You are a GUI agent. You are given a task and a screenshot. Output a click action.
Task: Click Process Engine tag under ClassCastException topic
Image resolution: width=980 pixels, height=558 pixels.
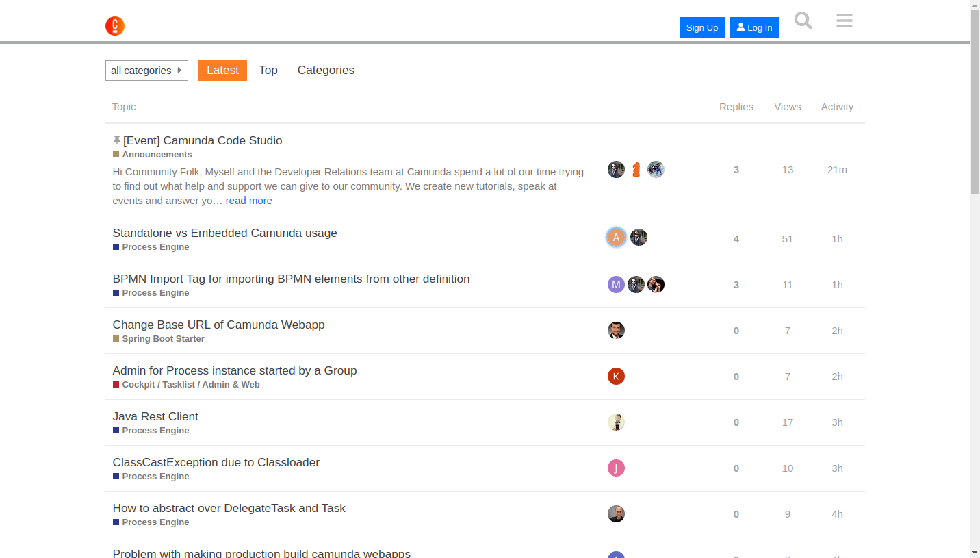(151, 477)
